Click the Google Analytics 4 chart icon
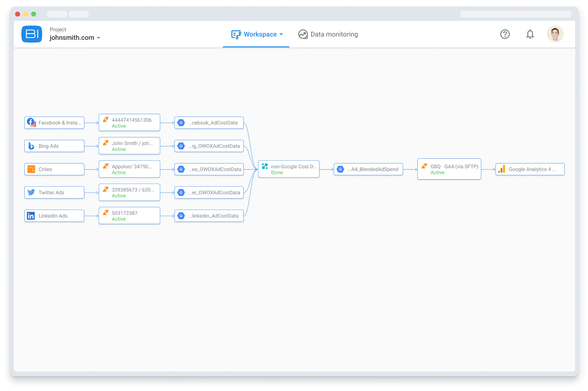Screen dimensions: 588x391 [x=502, y=169]
